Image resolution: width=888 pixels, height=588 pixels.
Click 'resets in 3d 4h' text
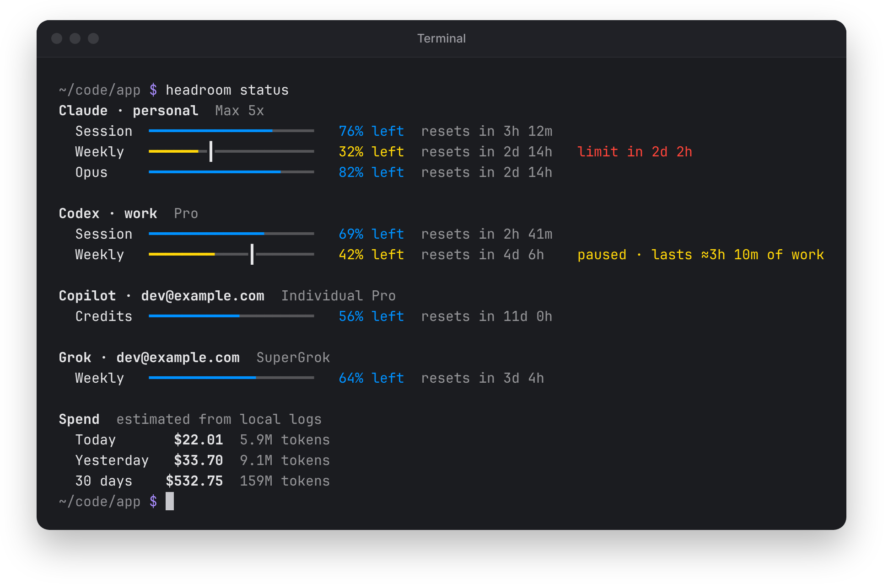[483, 378]
